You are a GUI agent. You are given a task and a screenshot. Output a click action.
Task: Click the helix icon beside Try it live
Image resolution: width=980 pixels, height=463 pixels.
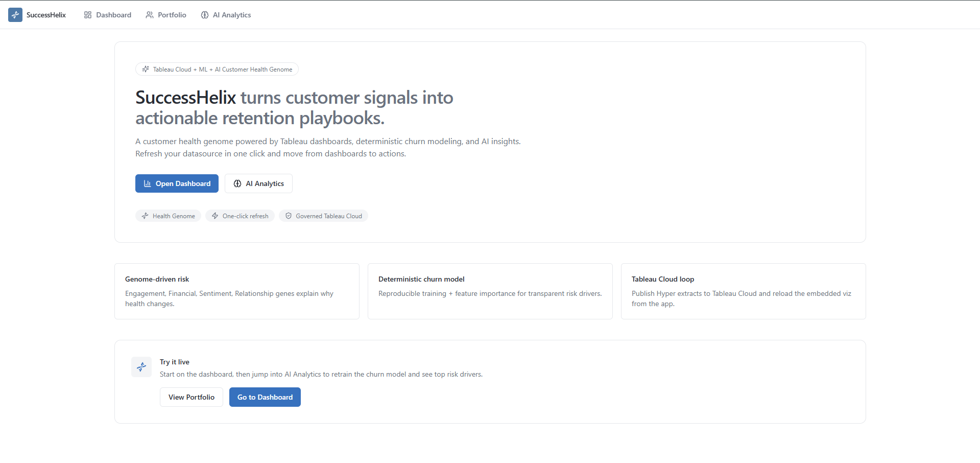pyautogui.click(x=141, y=367)
